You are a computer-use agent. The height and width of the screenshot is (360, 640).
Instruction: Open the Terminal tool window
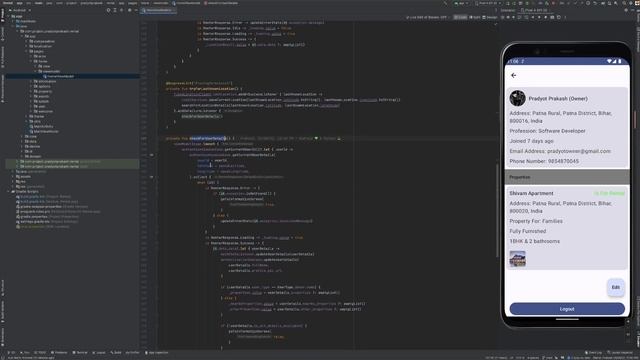point(80,352)
